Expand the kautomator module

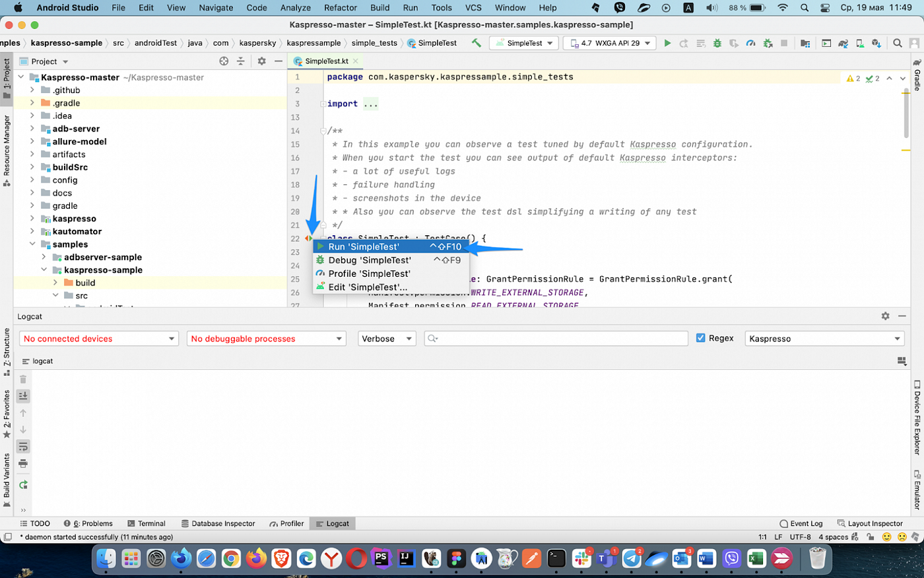[x=32, y=232]
